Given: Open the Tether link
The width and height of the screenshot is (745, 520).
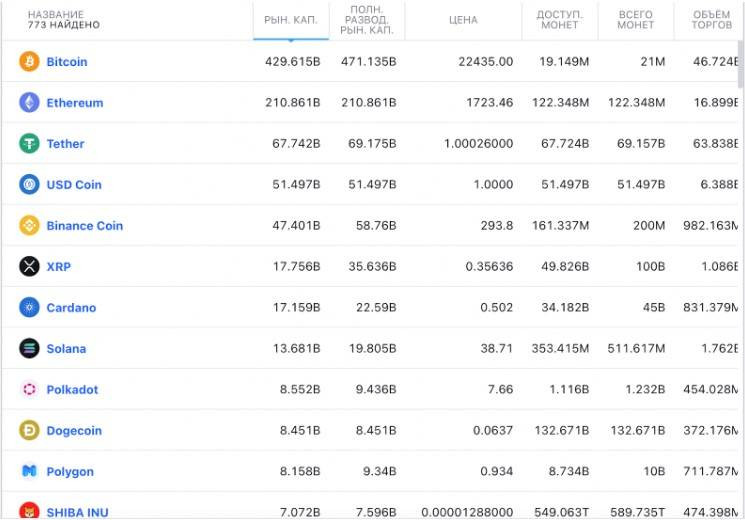Looking at the screenshot, I should point(65,144).
